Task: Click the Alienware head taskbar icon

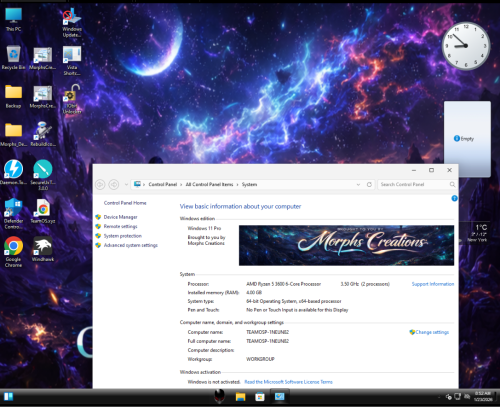Action: (x=219, y=396)
